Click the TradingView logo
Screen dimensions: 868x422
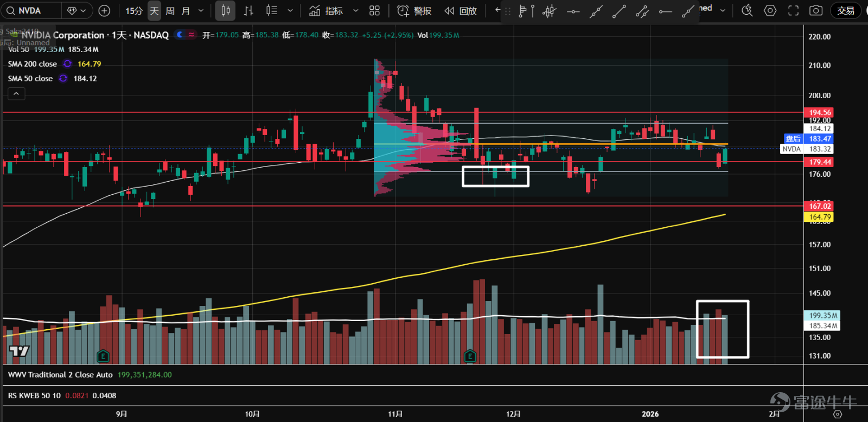[x=19, y=351]
